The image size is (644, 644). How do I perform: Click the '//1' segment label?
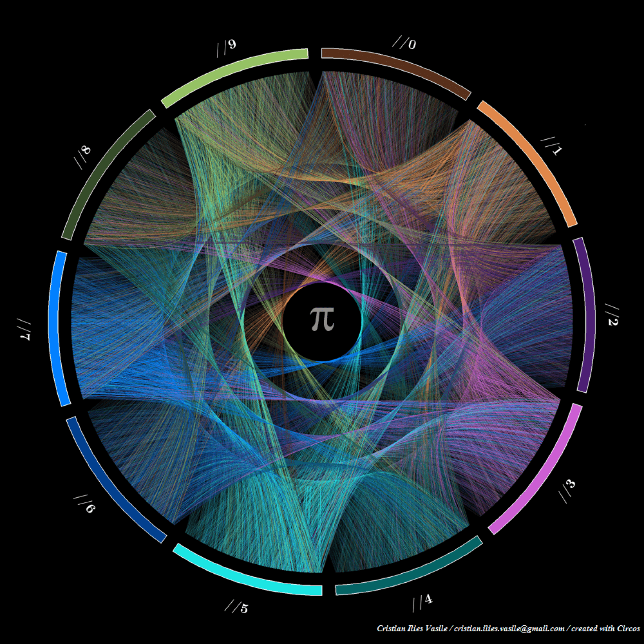point(552,146)
